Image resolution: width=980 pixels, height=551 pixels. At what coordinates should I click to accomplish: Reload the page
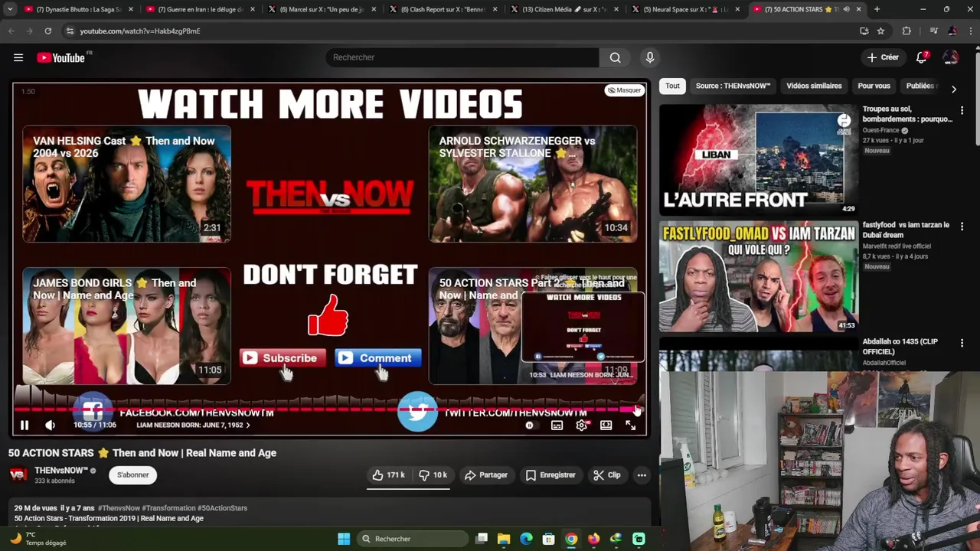[47, 31]
